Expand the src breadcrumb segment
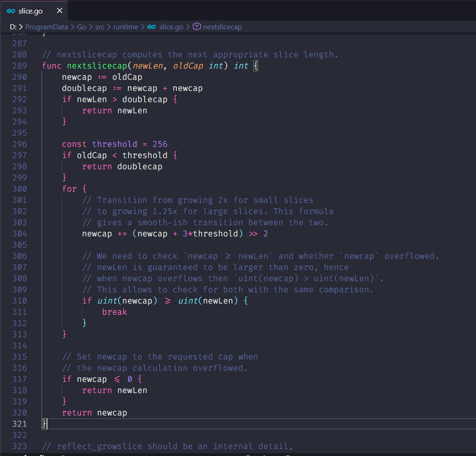Viewport: 476px width, 456px height. coord(100,27)
